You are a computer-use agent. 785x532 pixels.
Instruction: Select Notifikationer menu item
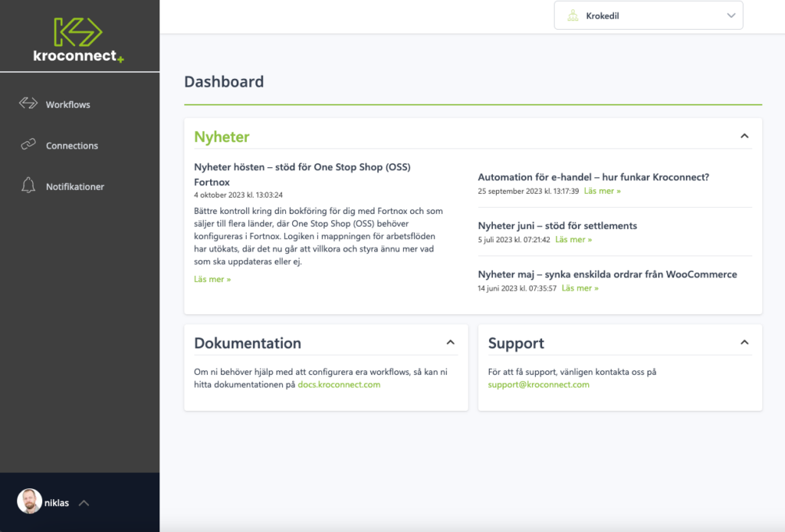[74, 186]
